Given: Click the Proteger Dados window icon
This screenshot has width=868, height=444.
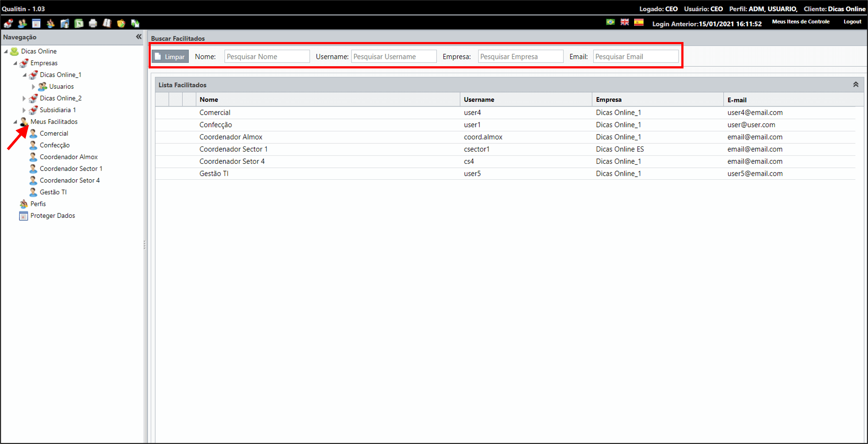Looking at the screenshot, I should (24, 216).
